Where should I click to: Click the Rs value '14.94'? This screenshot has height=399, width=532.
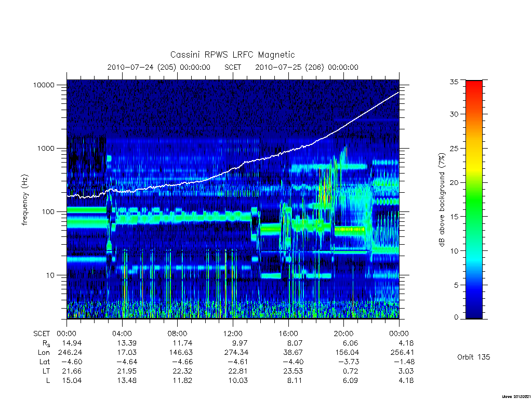pyautogui.click(x=72, y=343)
